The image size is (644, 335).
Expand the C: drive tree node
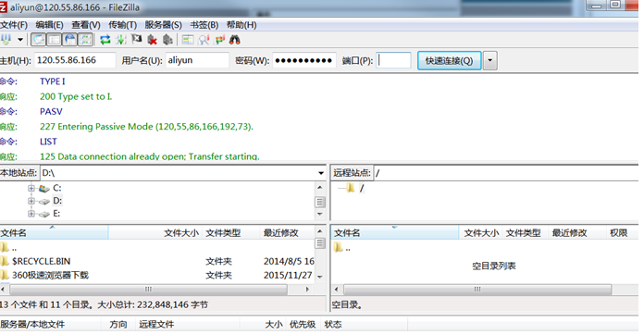click(x=31, y=188)
